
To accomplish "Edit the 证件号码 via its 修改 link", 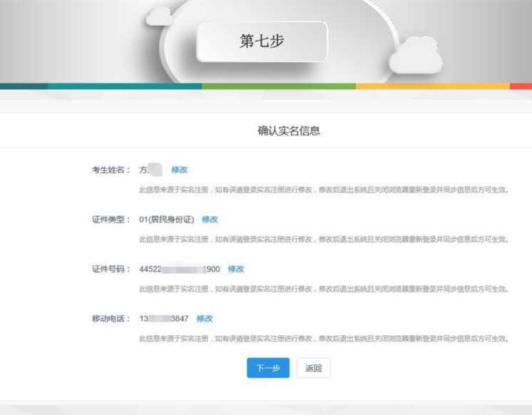I will click(x=236, y=269).
